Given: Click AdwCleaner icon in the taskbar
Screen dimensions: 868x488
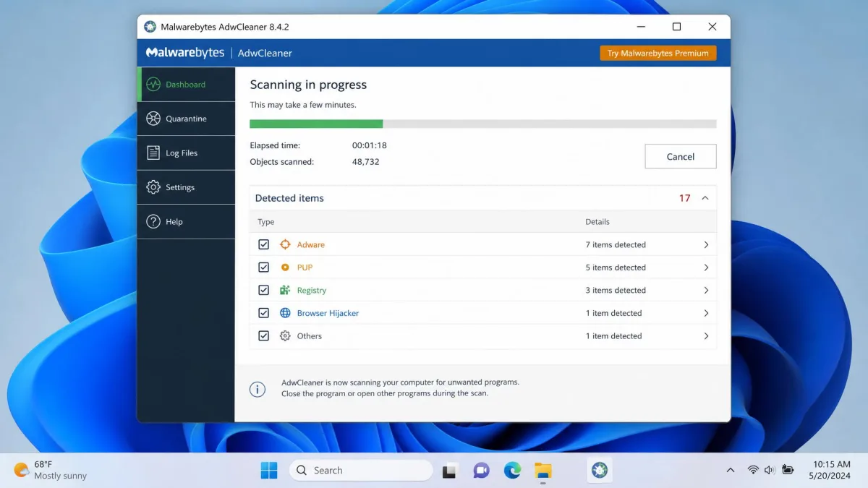Looking at the screenshot, I should point(599,471).
